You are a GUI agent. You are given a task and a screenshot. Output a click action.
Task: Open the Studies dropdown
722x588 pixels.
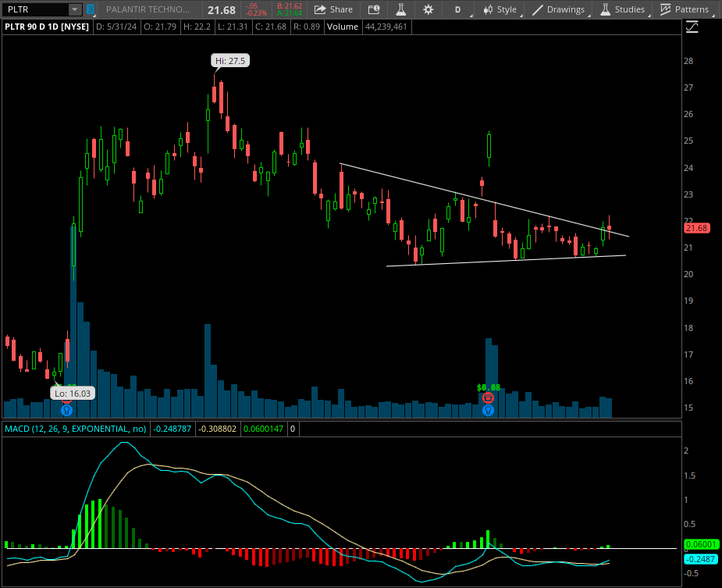623,9
